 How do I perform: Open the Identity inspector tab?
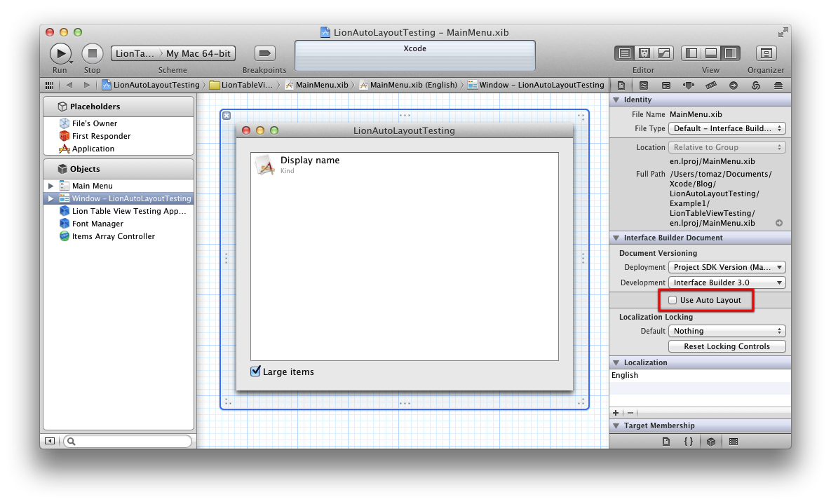[666, 86]
